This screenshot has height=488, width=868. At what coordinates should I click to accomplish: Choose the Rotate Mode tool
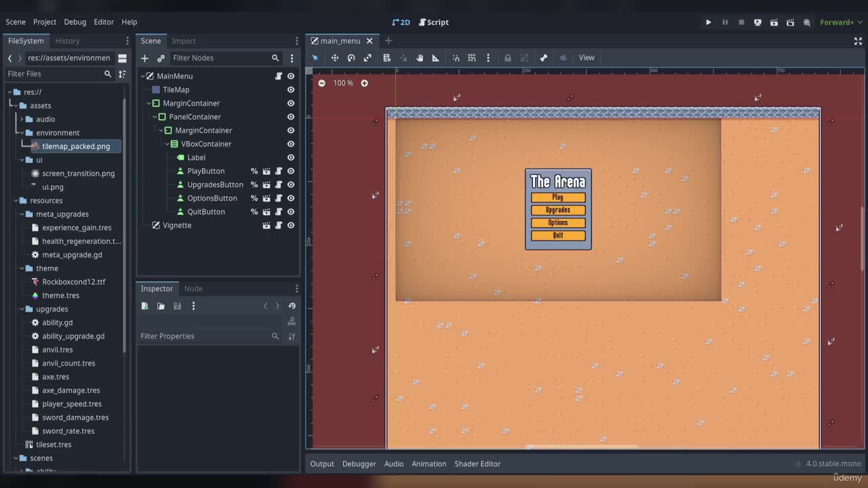[351, 58]
